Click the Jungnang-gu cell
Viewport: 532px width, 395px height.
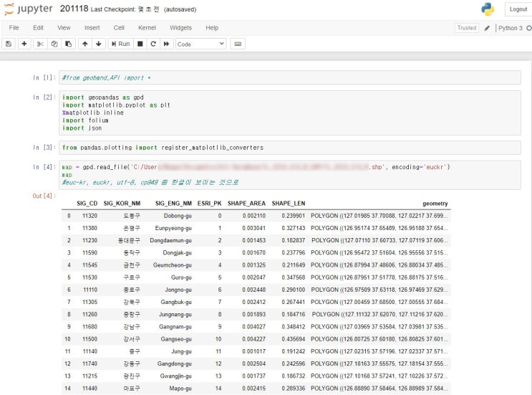[175, 314]
